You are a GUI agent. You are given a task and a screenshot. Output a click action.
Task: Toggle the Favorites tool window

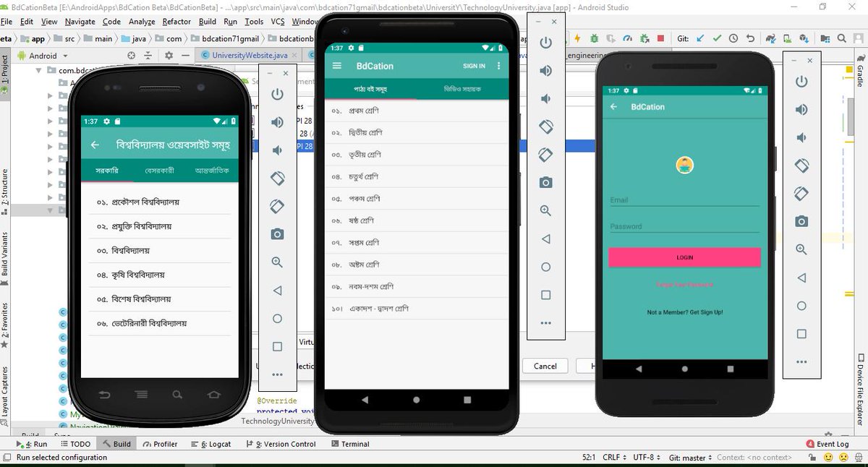click(x=5, y=324)
